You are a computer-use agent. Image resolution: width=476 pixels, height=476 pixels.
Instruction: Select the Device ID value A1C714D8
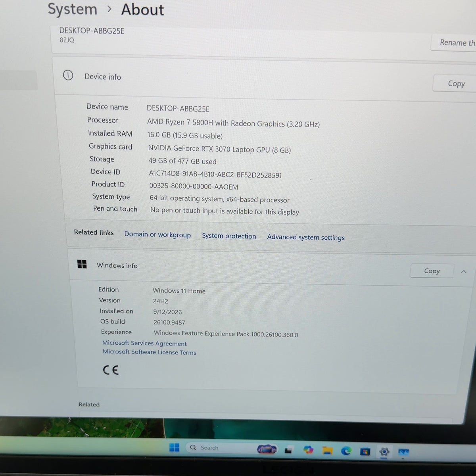(x=215, y=174)
